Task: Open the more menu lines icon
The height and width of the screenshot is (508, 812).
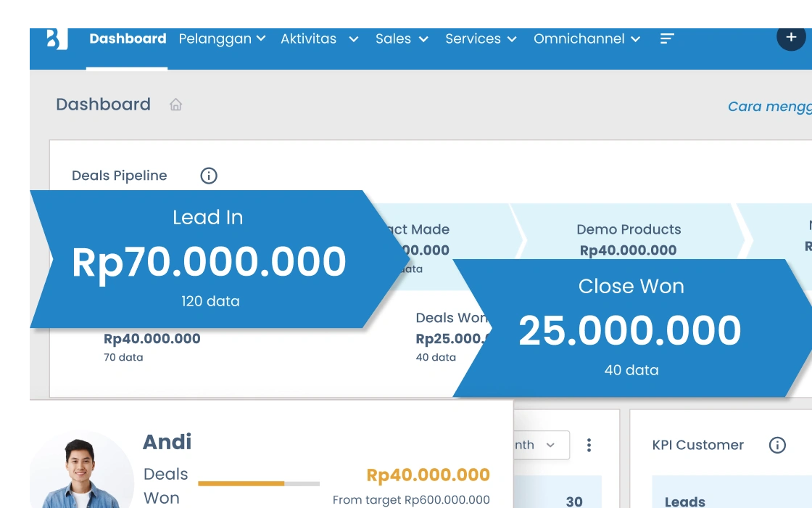Action: click(667, 39)
